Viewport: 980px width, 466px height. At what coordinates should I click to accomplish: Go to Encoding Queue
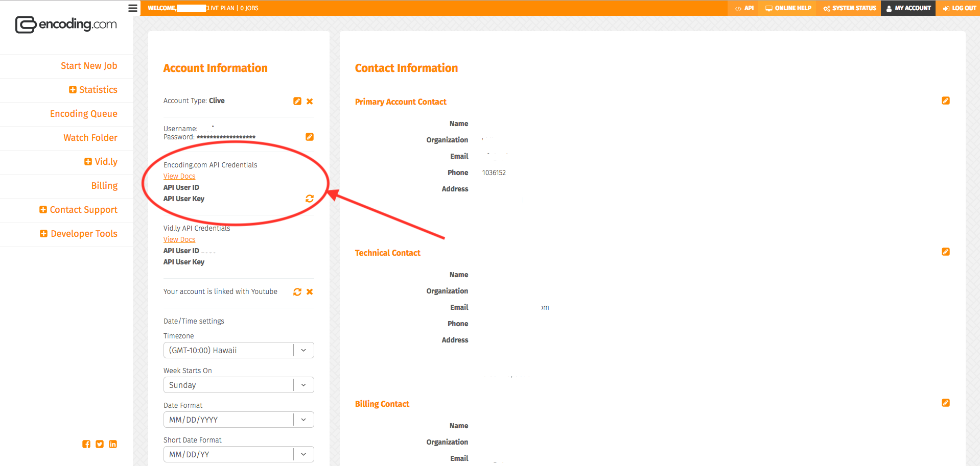tap(84, 114)
